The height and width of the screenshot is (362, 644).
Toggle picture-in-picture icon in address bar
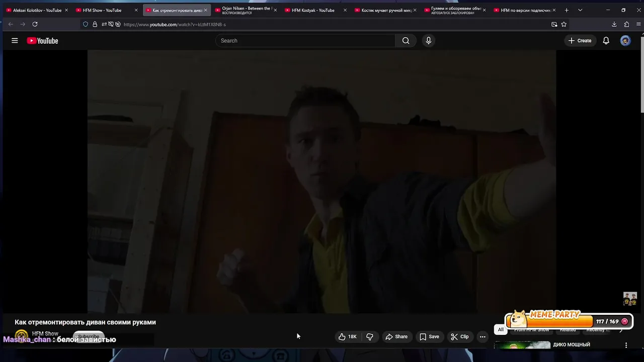[x=554, y=24]
